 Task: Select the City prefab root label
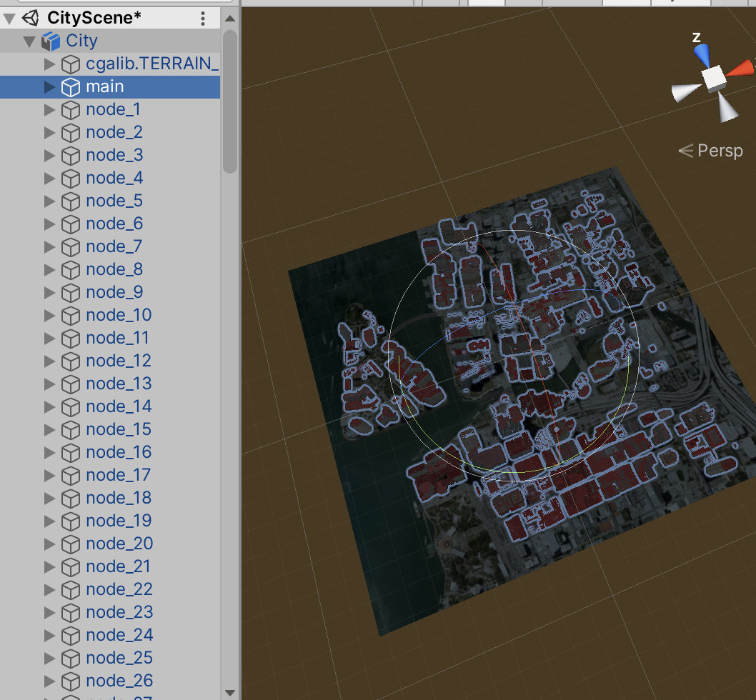[81, 41]
